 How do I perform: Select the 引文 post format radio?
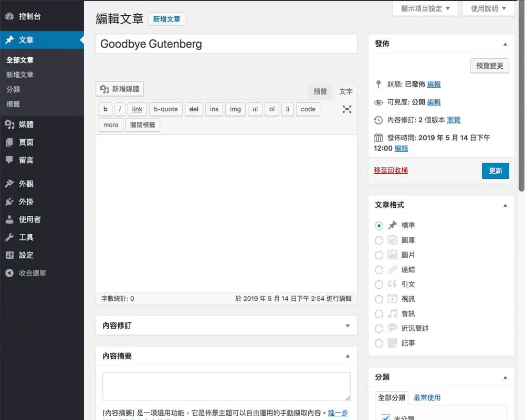point(379,285)
